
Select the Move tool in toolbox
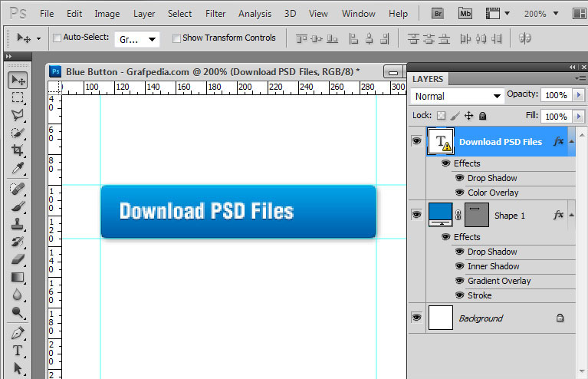click(x=18, y=80)
